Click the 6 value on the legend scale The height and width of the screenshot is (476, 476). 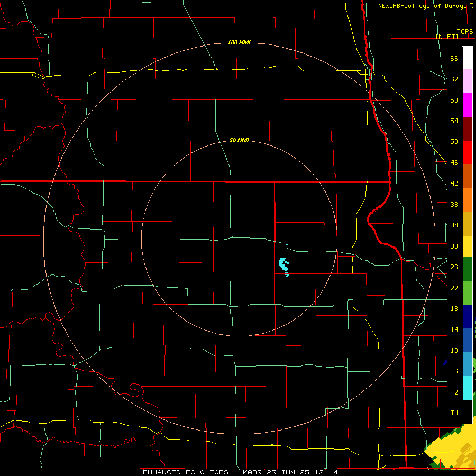456,371
